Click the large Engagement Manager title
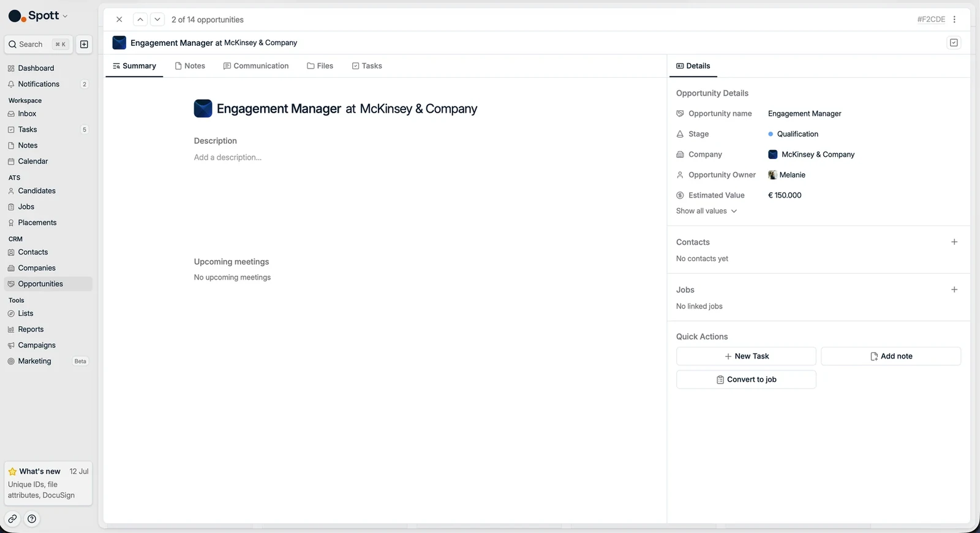 (x=279, y=109)
